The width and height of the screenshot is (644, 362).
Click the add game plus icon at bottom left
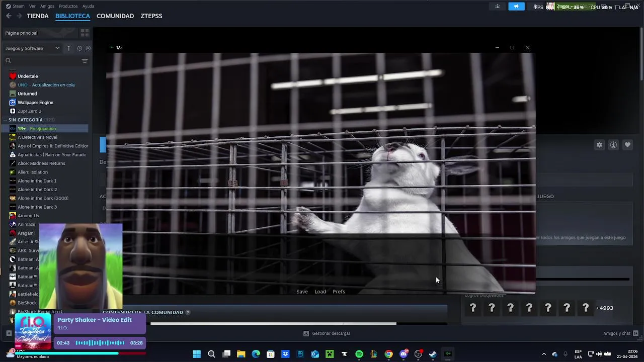pos(9,333)
